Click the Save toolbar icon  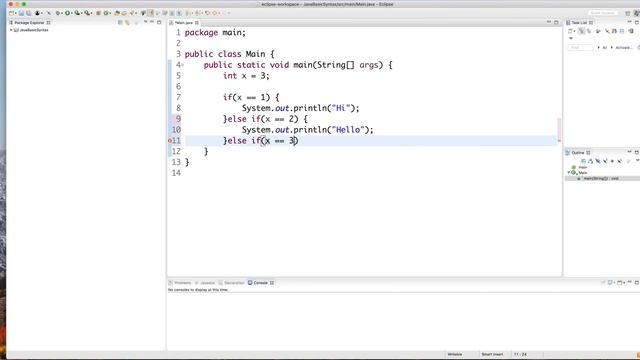point(21,13)
